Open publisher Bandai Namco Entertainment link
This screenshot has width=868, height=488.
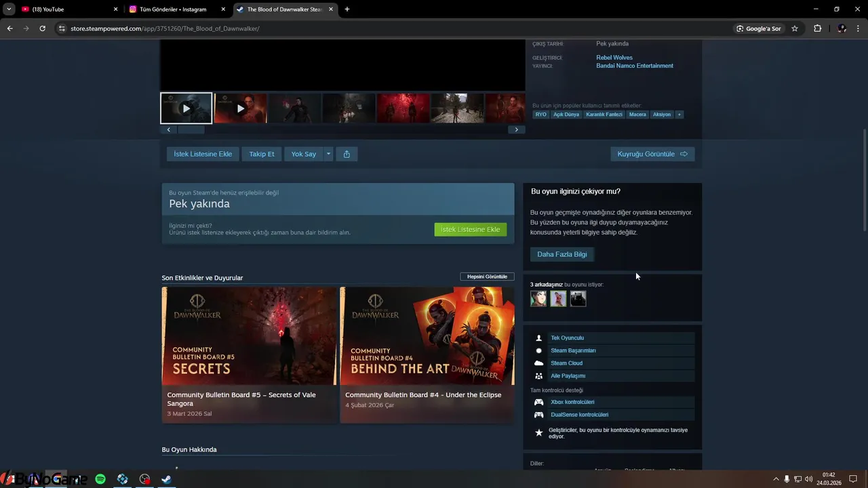(x=635, y=66)
